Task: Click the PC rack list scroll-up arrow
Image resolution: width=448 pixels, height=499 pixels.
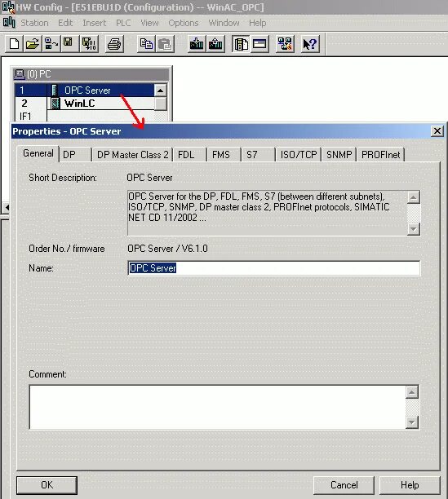Action: [x=160, y=91]
